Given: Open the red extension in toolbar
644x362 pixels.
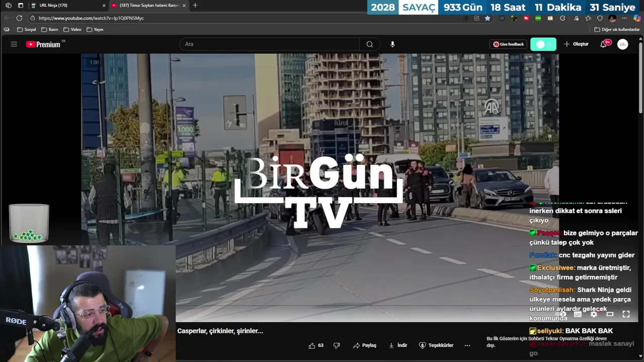Looking at the screenshot, I should [x=526, y=18].
